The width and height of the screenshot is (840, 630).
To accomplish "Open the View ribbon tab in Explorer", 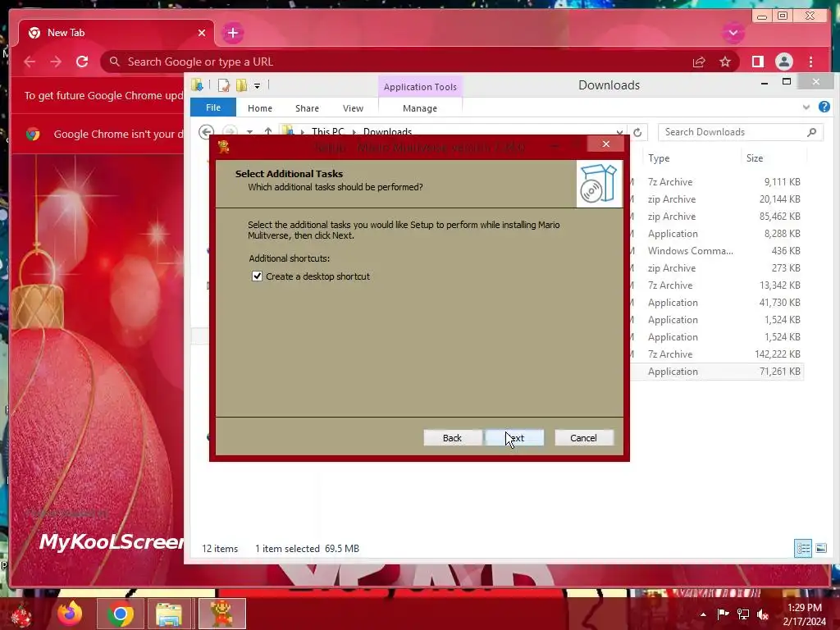I will (353, 108).
